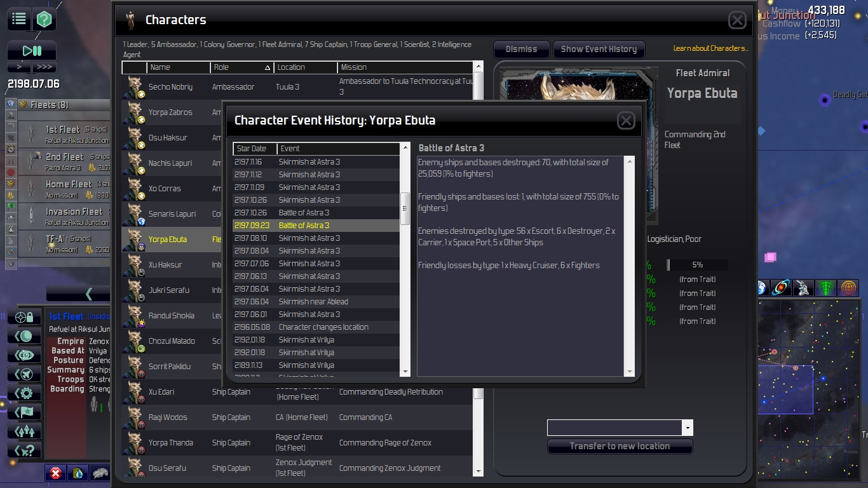Select the 2nd Fleet entry

[x=64, y=162]
